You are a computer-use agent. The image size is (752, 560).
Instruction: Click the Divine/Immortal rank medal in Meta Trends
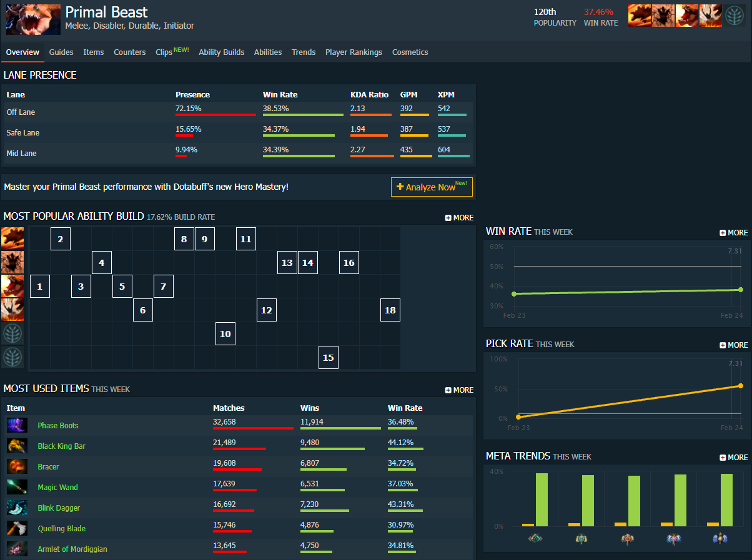pos(720,538)
